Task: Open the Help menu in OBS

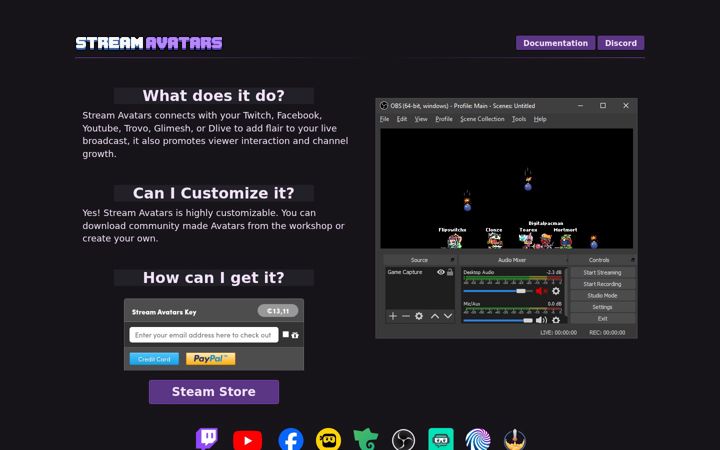Action: click(x=540, y=119)
